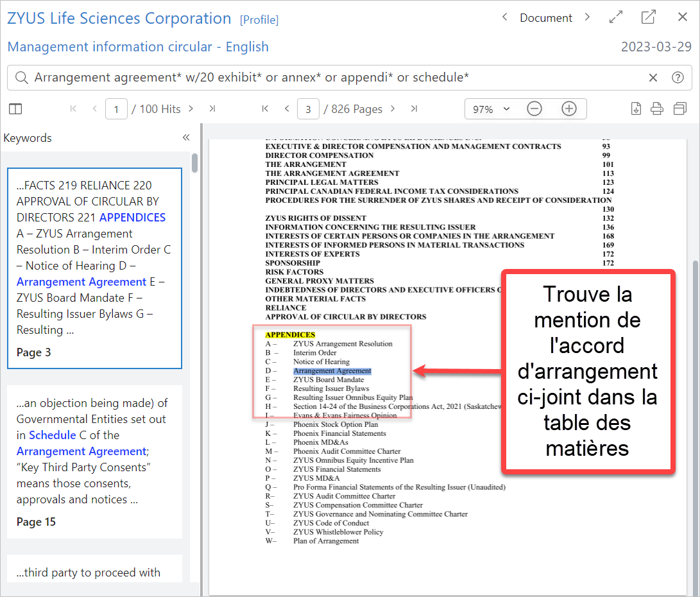Open the 97% zoom level dropdown
The image size is (700, 597).
click(x=491, y=109)
